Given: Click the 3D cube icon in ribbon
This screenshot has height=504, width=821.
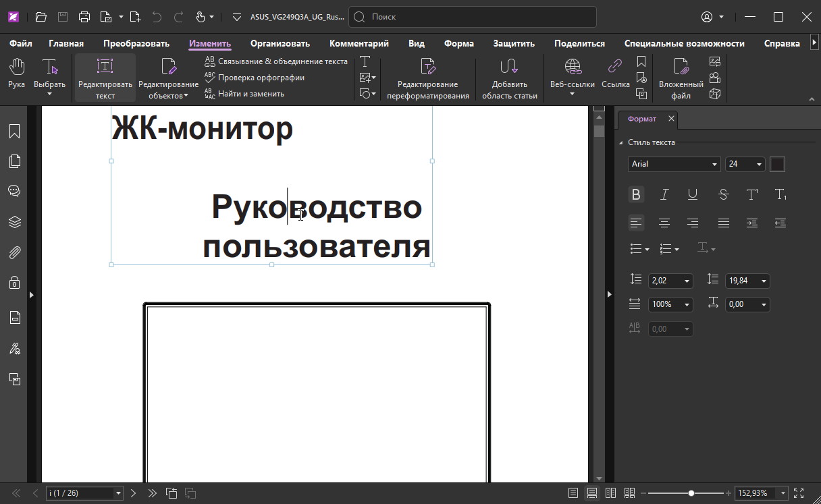Looking at the screenshot, I should [715, 94].
